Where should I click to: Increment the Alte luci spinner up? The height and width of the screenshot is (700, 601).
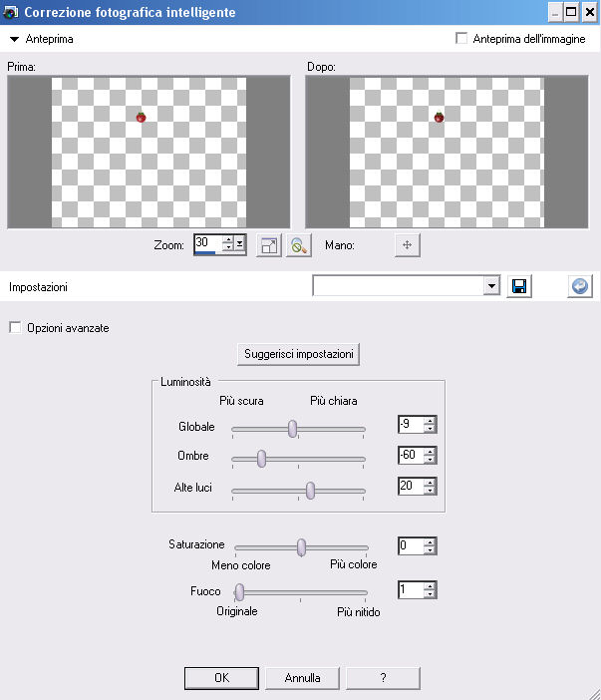tap(430, 483)
